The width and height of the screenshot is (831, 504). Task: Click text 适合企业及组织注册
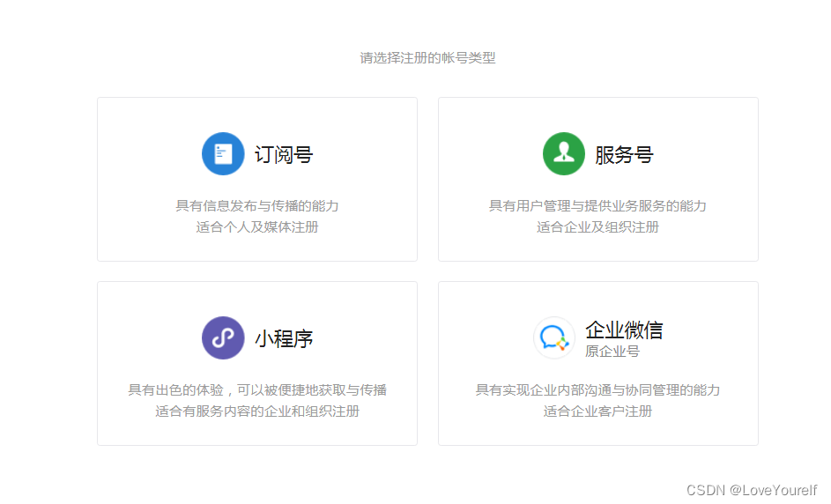pos(597,227)
